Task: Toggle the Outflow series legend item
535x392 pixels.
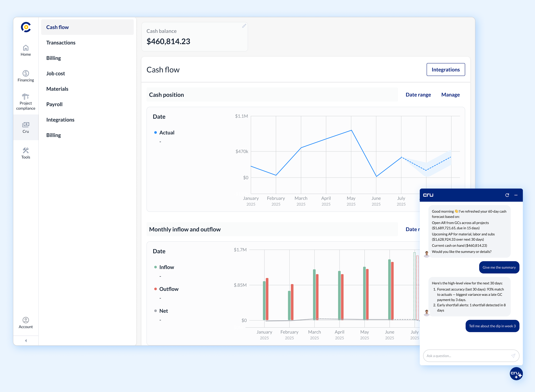Action: (x=169, y=289)
